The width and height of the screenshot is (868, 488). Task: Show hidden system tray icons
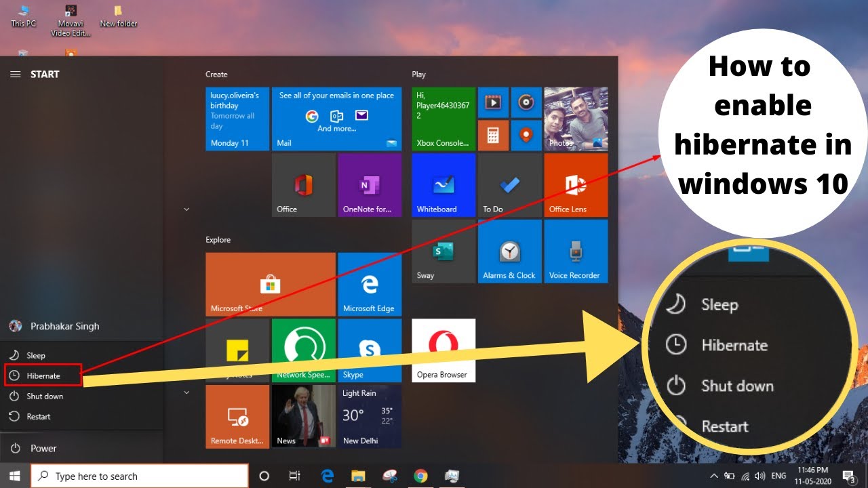pyautogui.click(x=715, y=476)
